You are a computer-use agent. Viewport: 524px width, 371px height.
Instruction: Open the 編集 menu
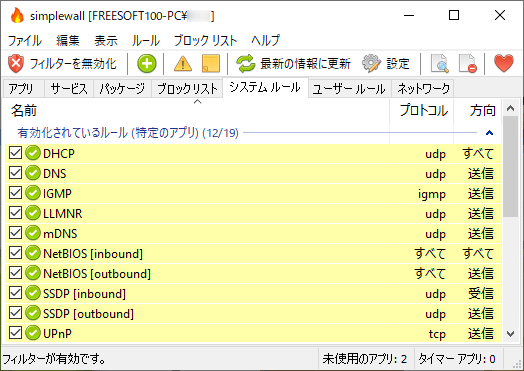(68, 40)
